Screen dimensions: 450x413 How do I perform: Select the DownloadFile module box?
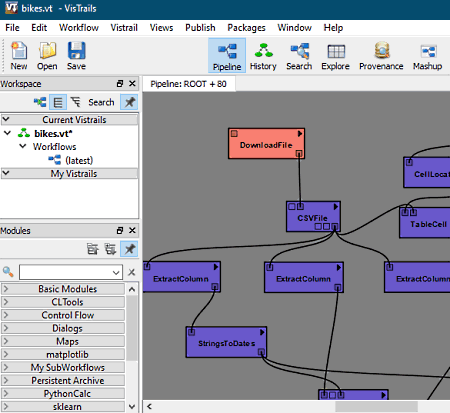click(266, 143)
